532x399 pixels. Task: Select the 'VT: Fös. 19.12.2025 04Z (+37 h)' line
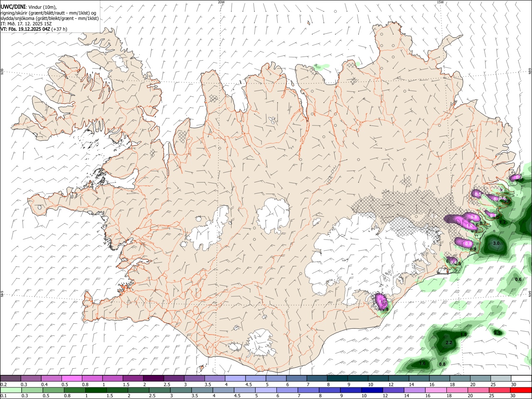[x=34, y=29]
